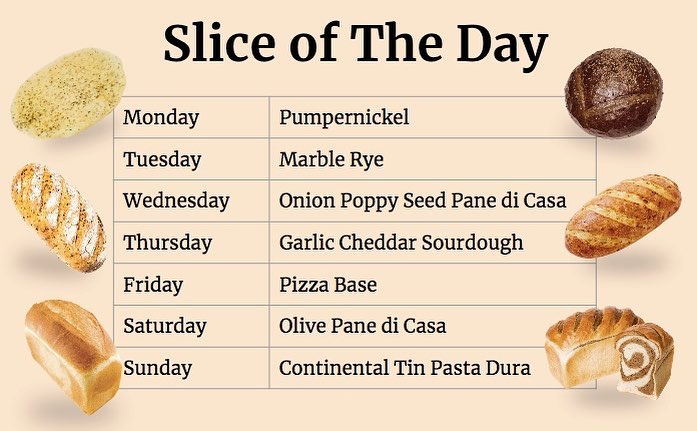Select the Monday row label
This screenshot has width=697, height=431.
click(x=161, y=118)
